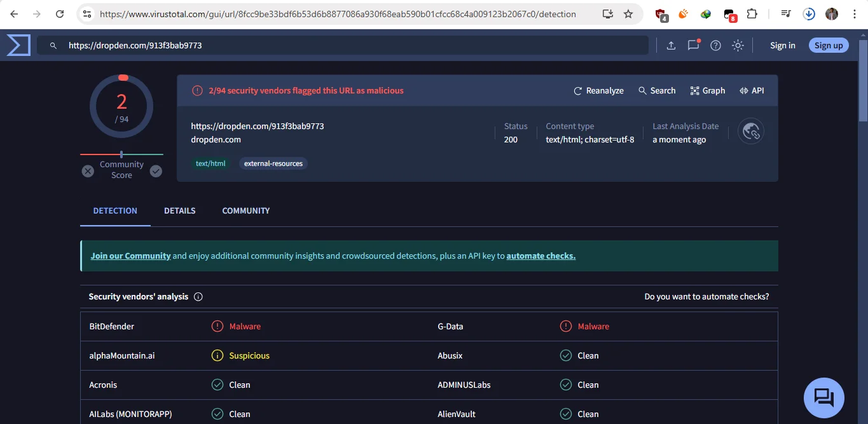Click the Community Score slider bar
This screenshot has height=424, width=868.
click(x=121, y=154)
